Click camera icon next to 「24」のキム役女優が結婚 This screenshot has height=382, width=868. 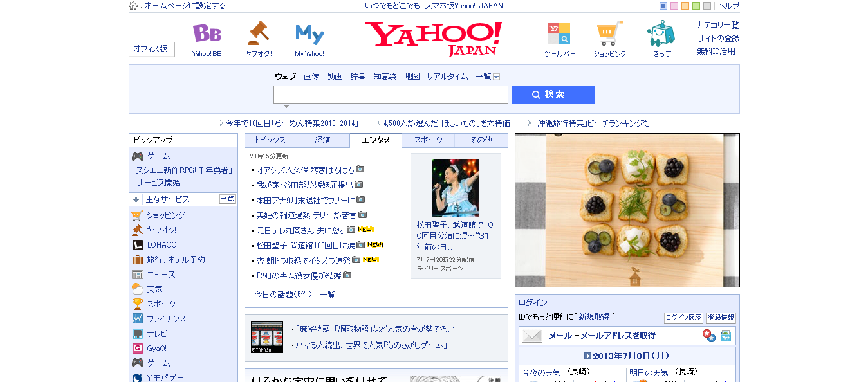pyautogui.click(x=347, y=275)
